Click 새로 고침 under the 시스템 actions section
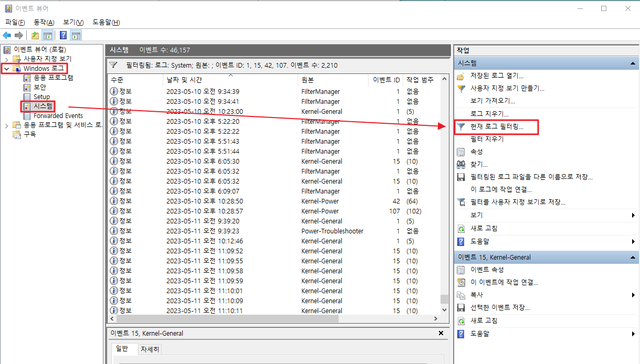640x364 pixels. point(484,228)
